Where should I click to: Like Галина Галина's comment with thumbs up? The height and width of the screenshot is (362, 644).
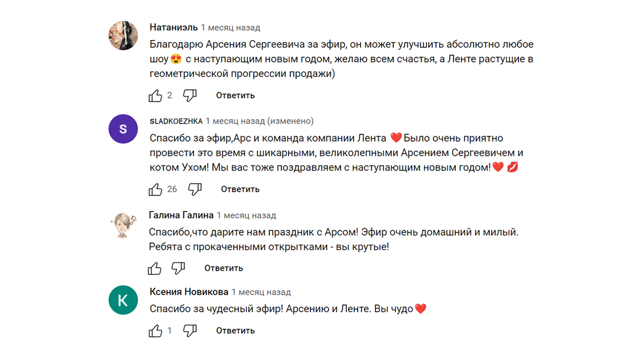tap(155, 268)
